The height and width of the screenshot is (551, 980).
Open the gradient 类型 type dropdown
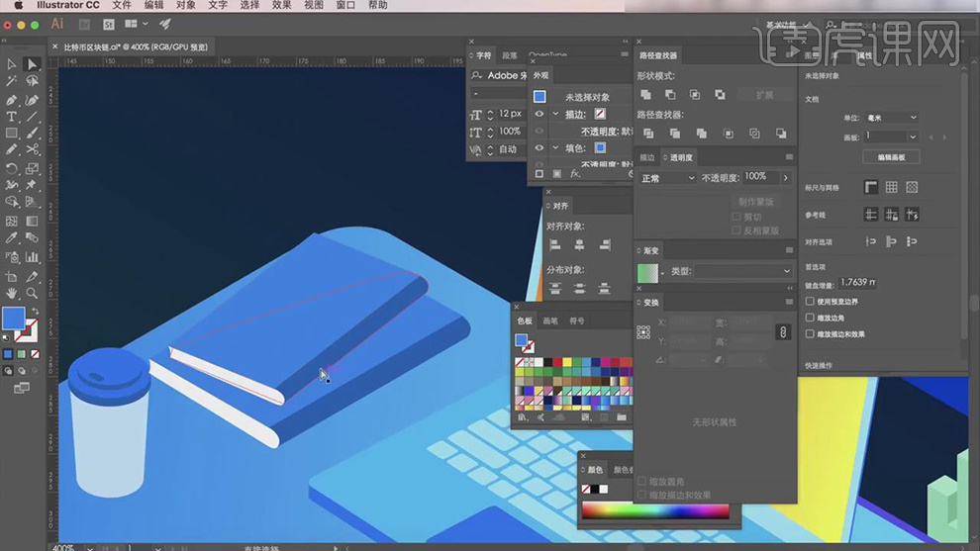(742, 271)
